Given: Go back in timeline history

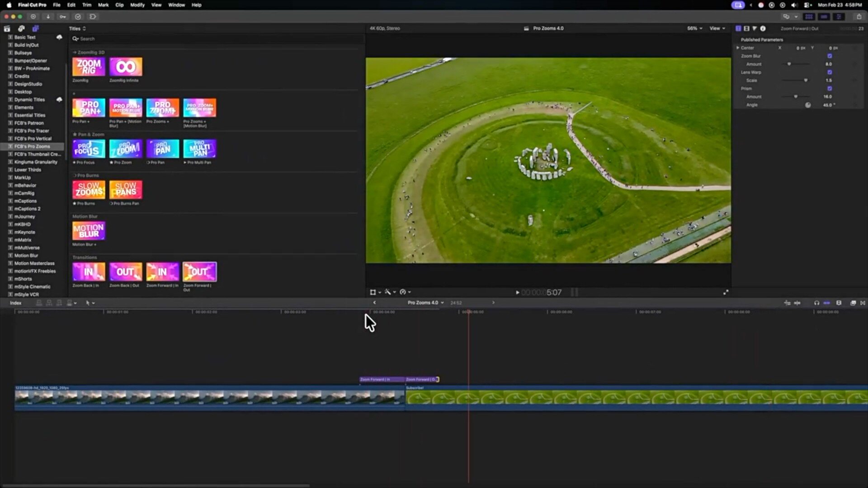Looking at the screenshot, I should click(x=374, y=303).
